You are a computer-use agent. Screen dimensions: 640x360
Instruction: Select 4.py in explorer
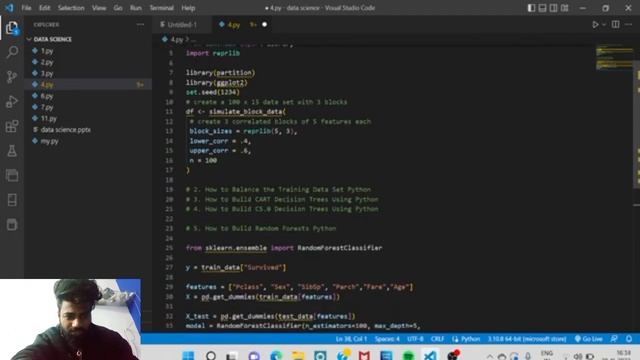tap(47, 84)
